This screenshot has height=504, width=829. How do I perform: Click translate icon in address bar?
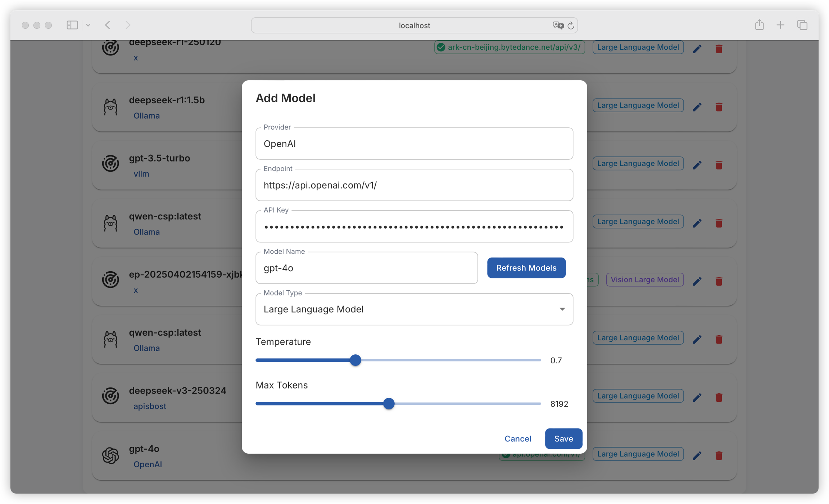tap(558, 25)
